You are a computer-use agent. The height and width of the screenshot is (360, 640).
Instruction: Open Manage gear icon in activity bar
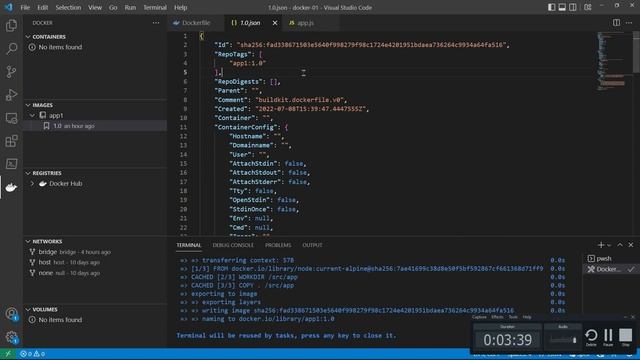(11, 337)
